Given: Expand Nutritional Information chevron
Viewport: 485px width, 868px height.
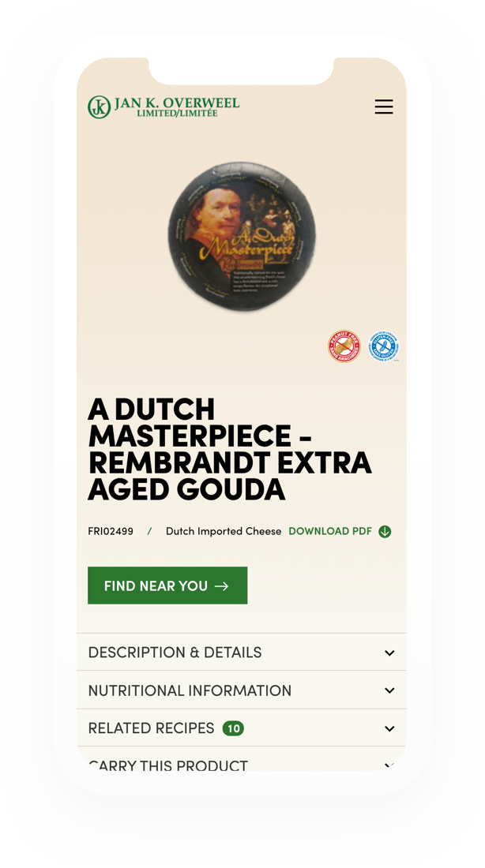Looking at the screenshot, I should (x=389, y=691).
